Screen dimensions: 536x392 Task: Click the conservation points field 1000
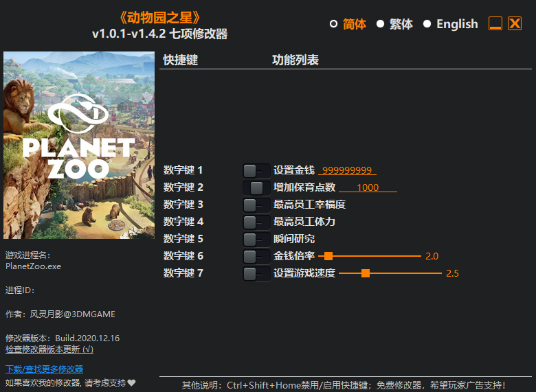tap(368, 187)
